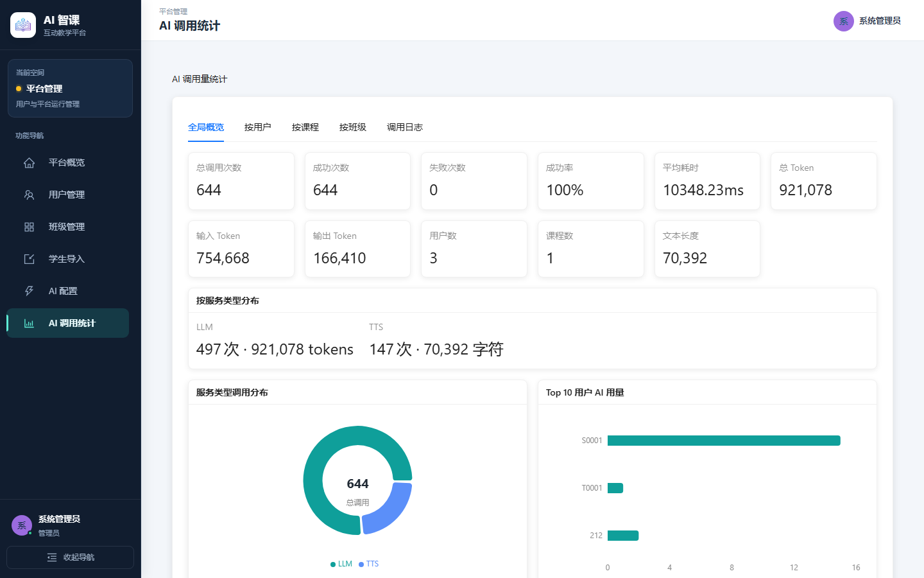Open the 系统管理员 menu at top right
Image resolution: width=924 pixels, height=578 pixels.
pyautogui.click(x=868, y=21)
